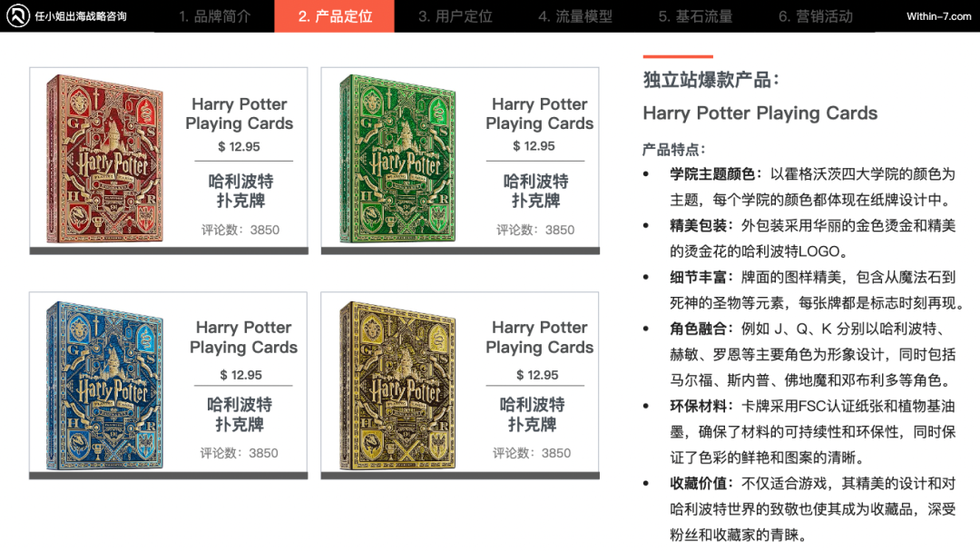Click the 任小姐出海战略咨询 brand text
The width and height of the screenshot is (980, 551).
point(81,16)
